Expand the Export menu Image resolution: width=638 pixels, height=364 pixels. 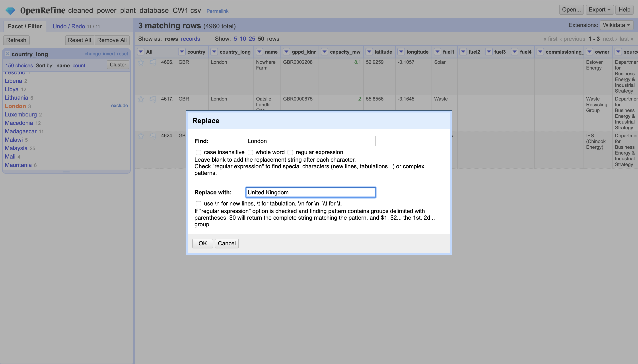(x=599, y=10)
